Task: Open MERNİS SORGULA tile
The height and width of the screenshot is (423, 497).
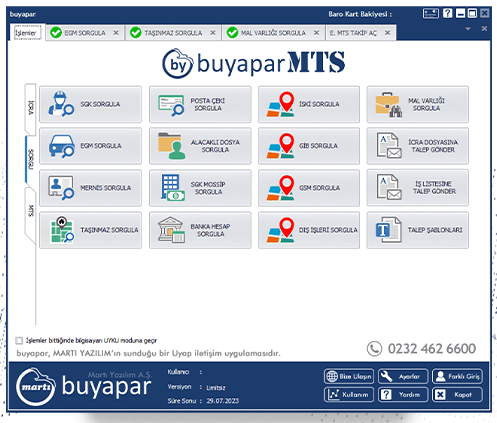Action: tap(90, 188)
